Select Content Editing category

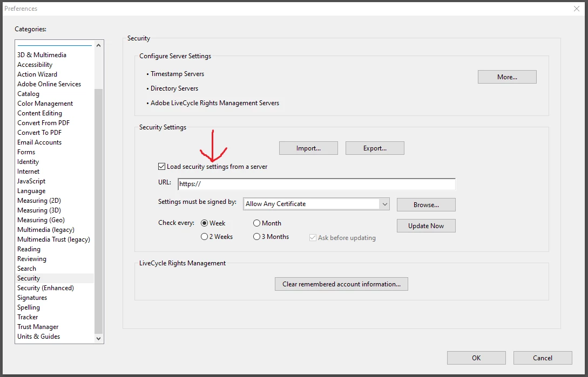pyautogui.click(x=39, y=113)
